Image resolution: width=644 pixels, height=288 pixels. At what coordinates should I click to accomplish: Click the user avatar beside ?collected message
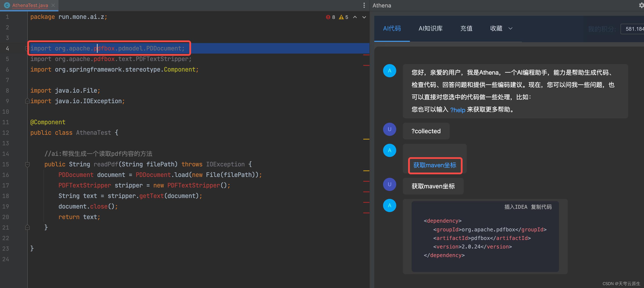click(x=389, y=129)
